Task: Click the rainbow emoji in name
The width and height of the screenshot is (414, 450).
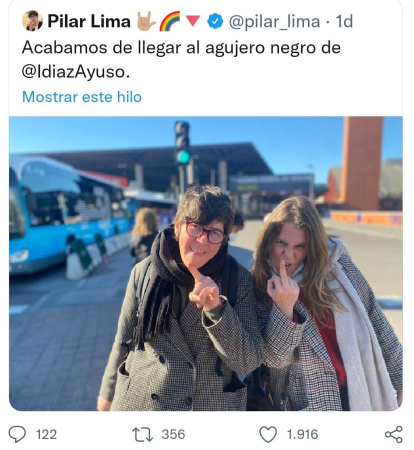Action: click(x=170, y=21)
